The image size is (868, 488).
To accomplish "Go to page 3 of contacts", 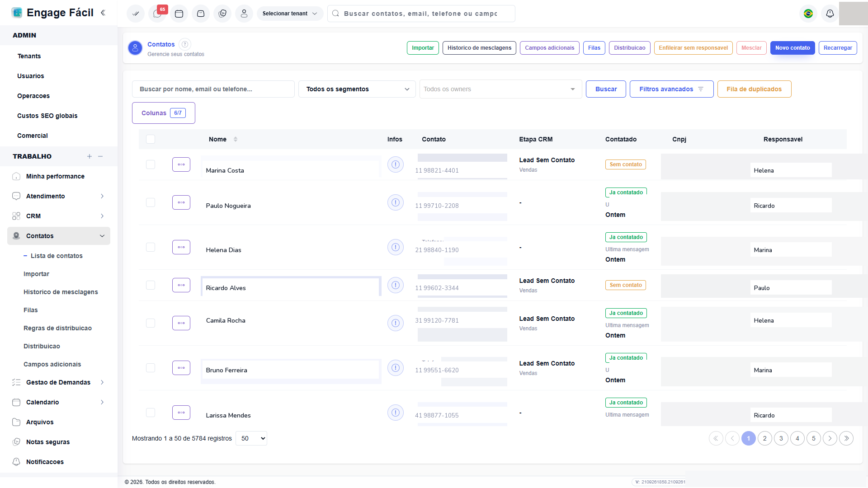I will coord(781,438).
